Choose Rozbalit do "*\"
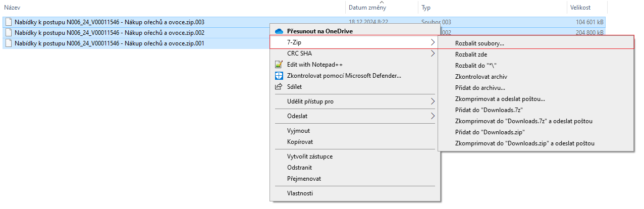The width and height of the screenshot is (644, 209). [x=535, y=65]
